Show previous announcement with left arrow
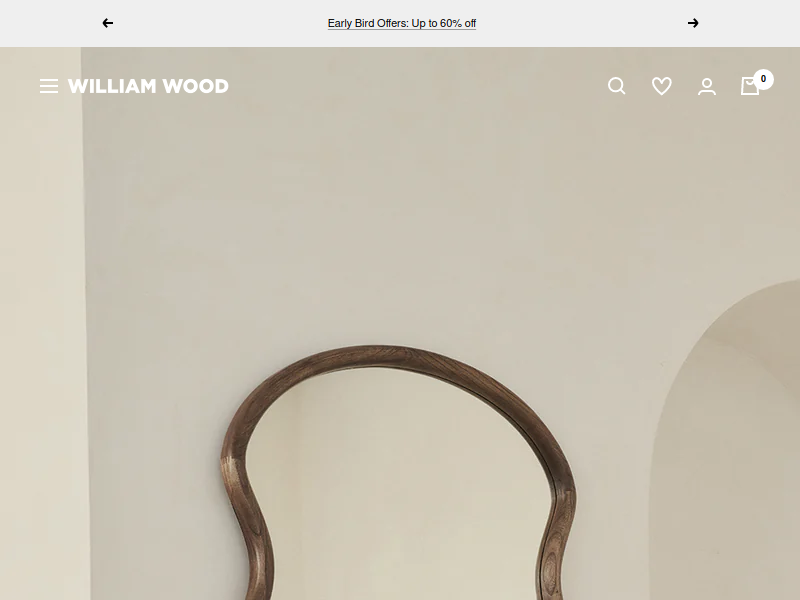Image resolution: width=800 pixels, height=600 pixels. (108, 23)
